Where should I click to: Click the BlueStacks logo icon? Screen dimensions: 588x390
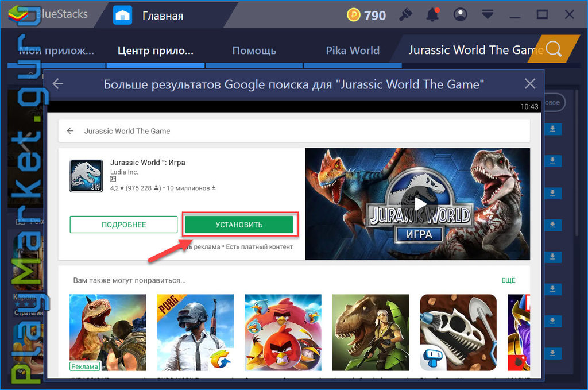pos(17,14)
